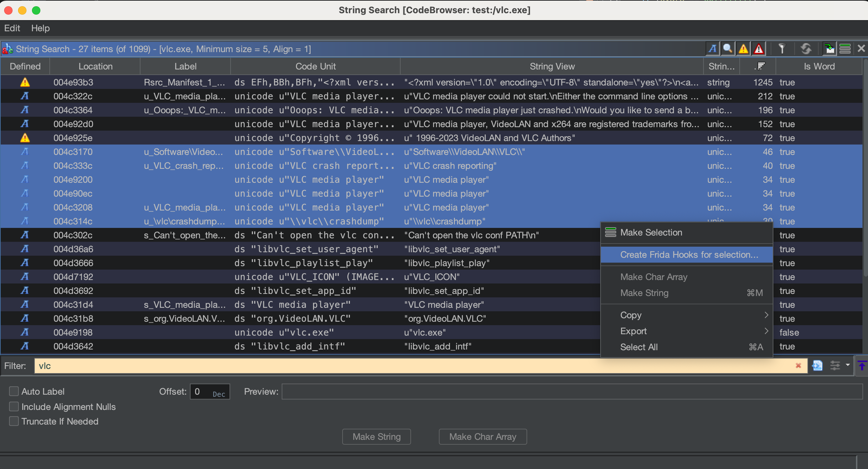Select the string search magnifier icon
Image resolution: width=868 pixels, height=469 pixels.
pyautogui.click(x=727, y=48)
